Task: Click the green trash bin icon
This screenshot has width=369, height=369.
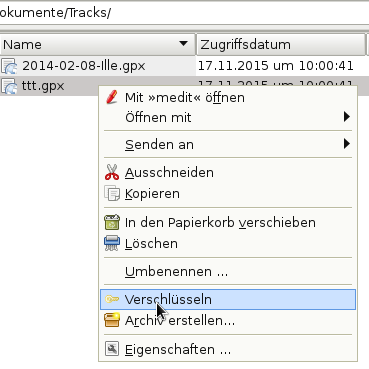Action: (112, 222)
